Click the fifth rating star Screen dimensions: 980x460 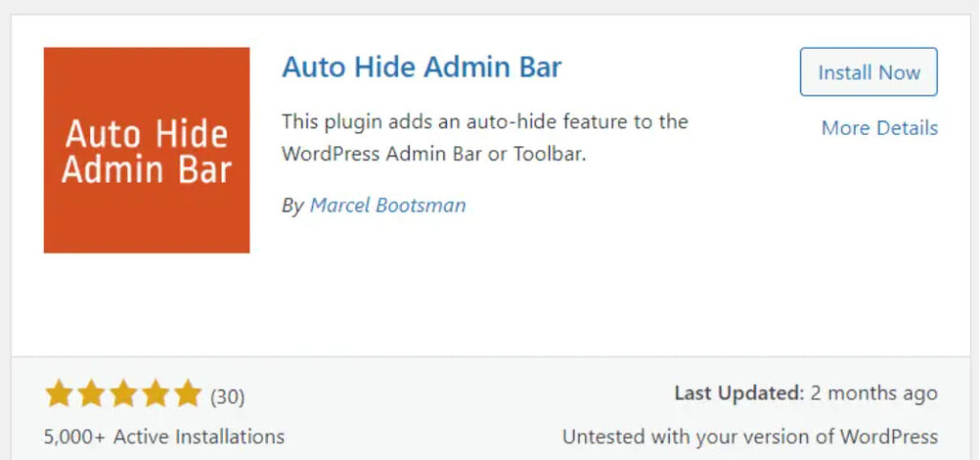[189, 394]
